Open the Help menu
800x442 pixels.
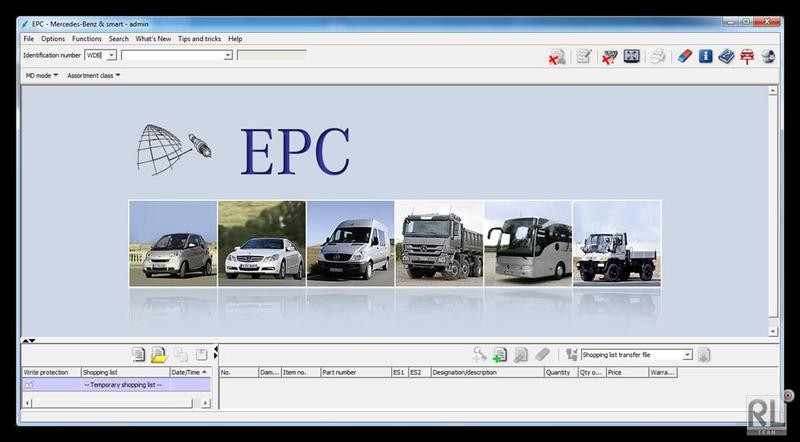click(x=235, y=39)
